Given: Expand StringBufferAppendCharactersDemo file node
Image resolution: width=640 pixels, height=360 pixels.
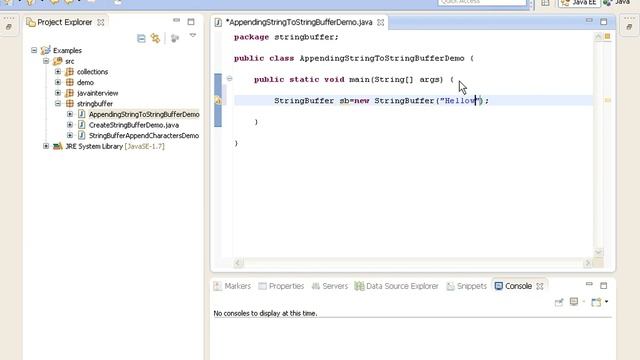Looking at the screenshot, I should [x=70, y=135].
